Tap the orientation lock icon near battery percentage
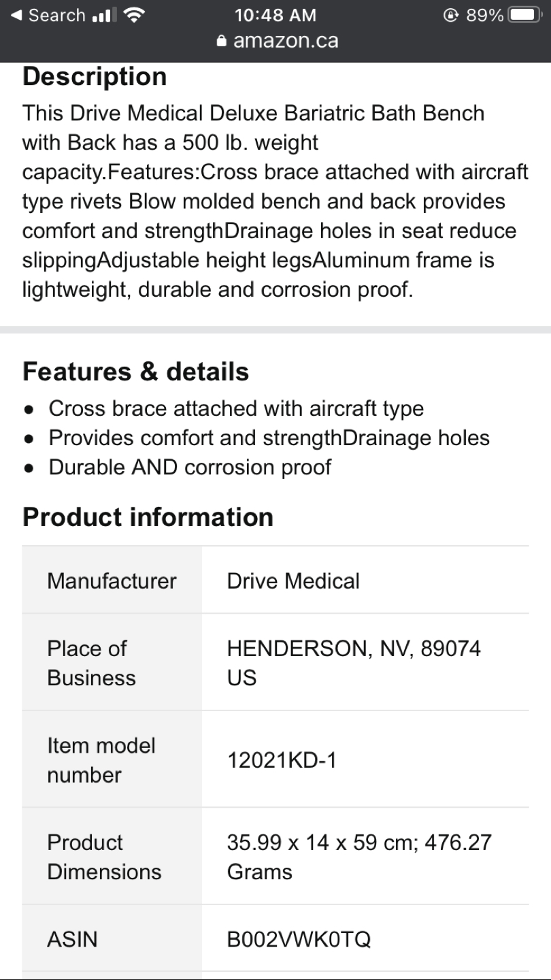The width and height of the screenshot is (551, 980). [450, 14]
